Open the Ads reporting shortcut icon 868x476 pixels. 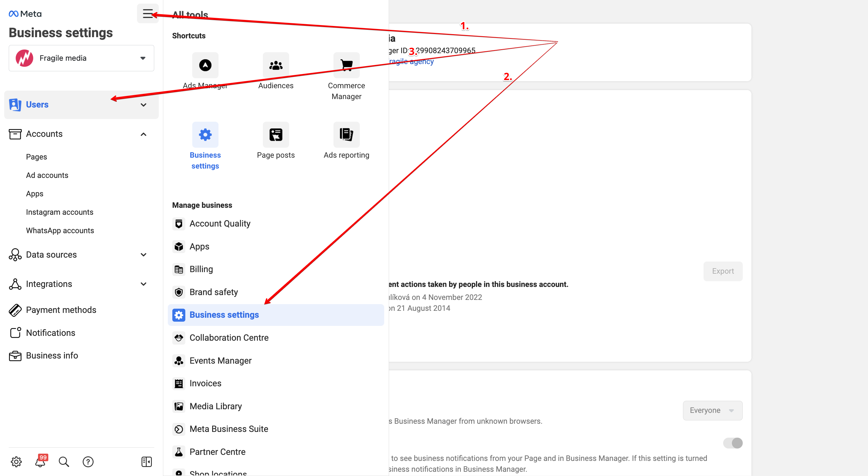click(346, 134)
